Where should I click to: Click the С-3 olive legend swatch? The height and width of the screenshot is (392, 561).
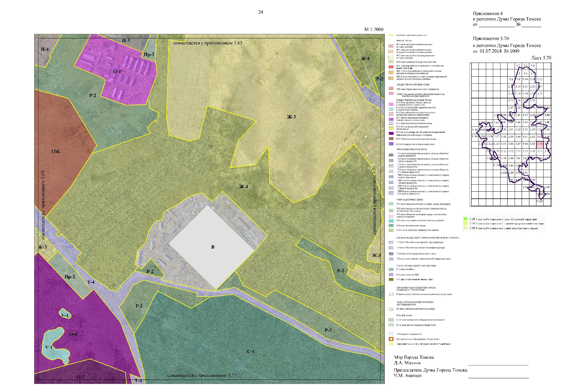pos(391,280)
